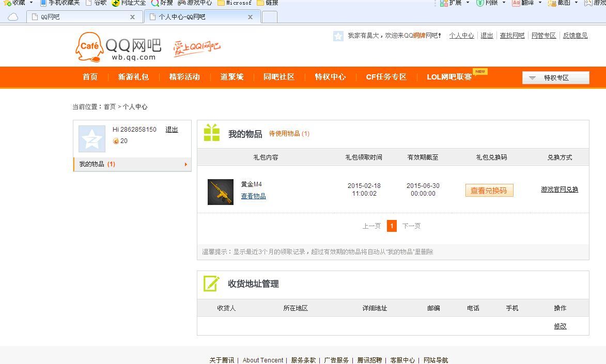Click the 查看兑换码 button

point(489,191)
